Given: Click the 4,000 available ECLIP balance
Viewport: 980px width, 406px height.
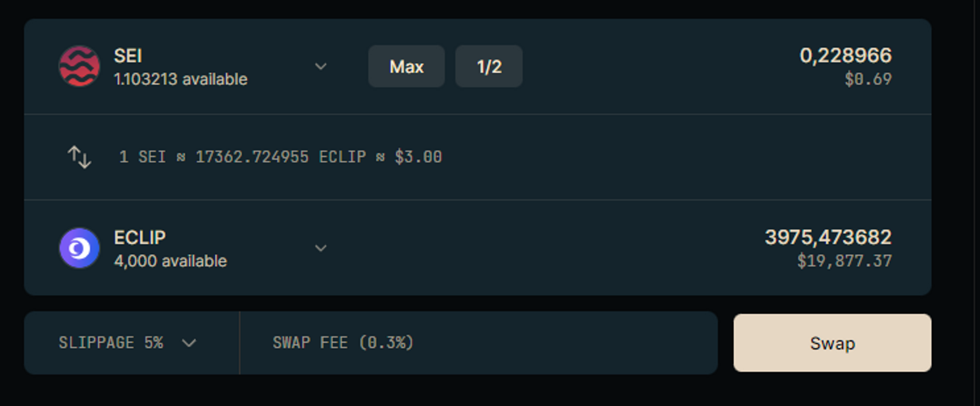Looking at the screenshot, I should tap(170, 261).
